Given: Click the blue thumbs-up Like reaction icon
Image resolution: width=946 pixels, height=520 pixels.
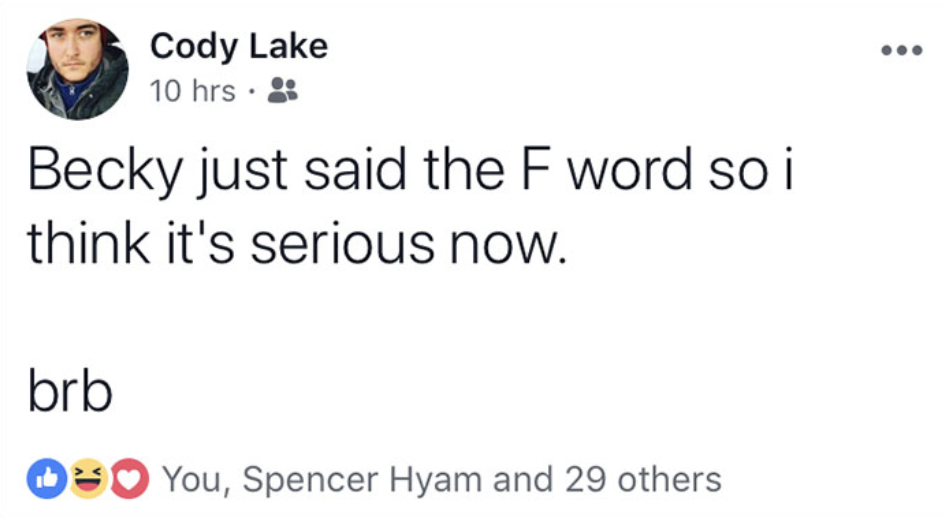Looking at the screenshot, I should click(47, 478).
